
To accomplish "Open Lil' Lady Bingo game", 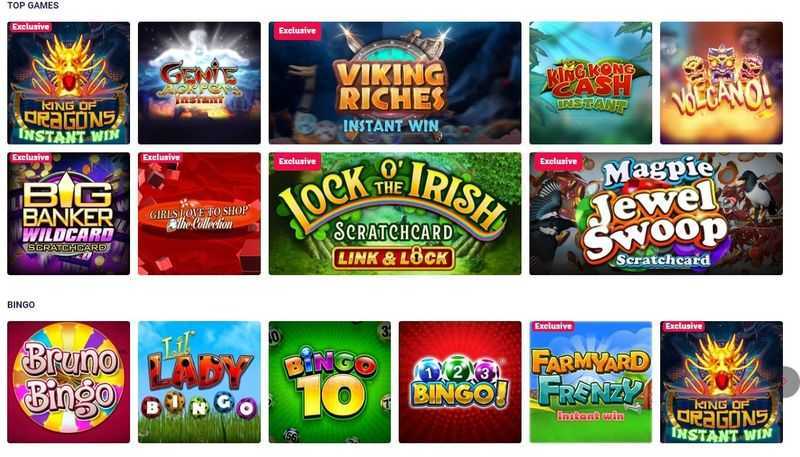I will pyautogui.click(x=199, y=382).
